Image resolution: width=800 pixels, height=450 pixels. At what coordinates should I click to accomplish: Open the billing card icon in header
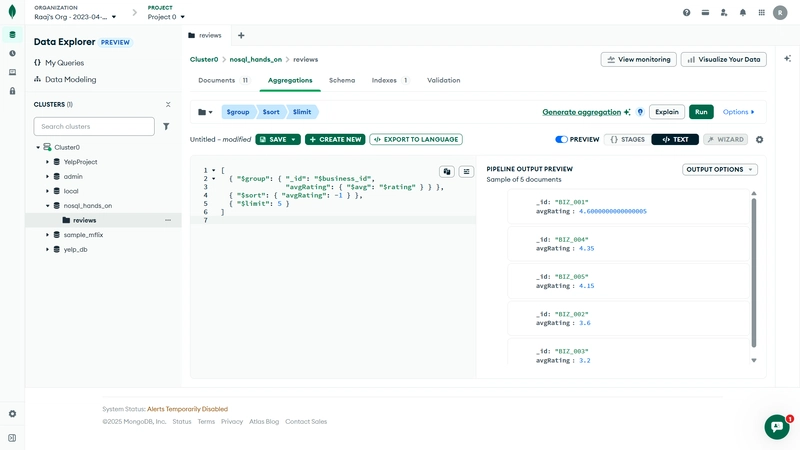(705, 12)
